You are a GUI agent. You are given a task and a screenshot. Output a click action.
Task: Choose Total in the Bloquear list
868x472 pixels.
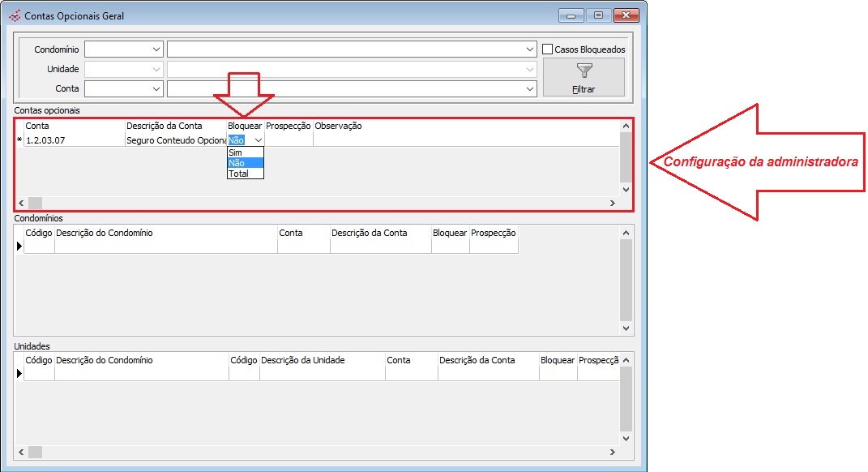click(x=245, y=174)
